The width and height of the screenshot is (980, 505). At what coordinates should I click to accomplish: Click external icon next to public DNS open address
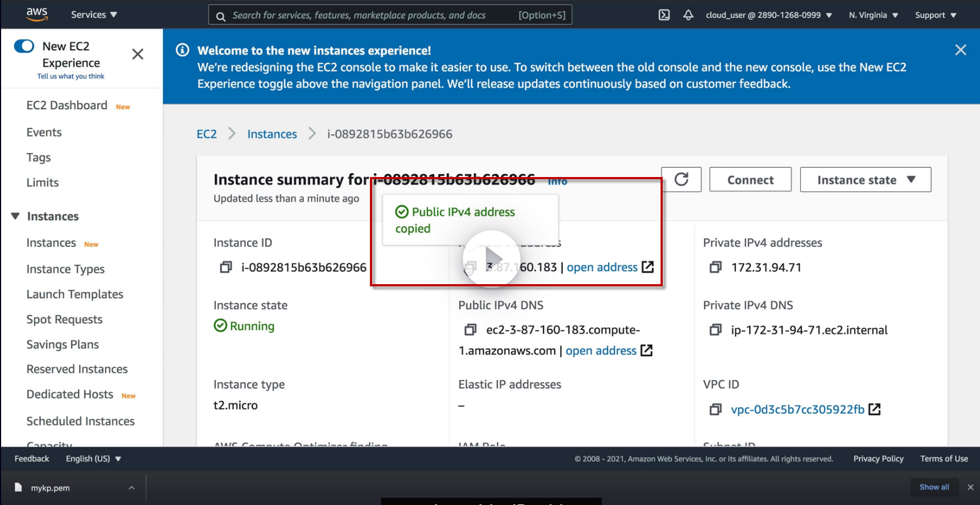click(x=647, y=351)
